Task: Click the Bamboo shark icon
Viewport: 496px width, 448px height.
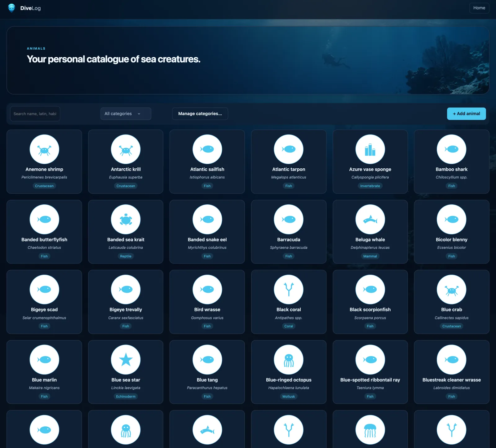Action: (452, 149)
